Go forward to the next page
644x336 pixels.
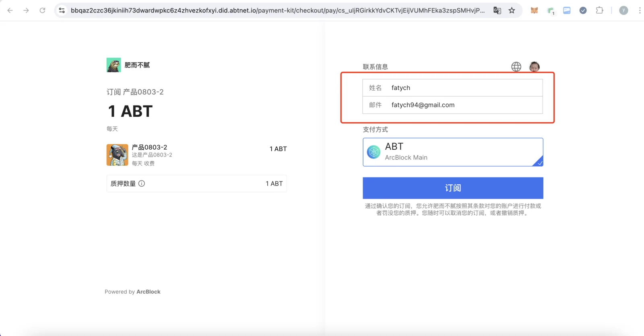pyautogui.click(x=26, y=10)
